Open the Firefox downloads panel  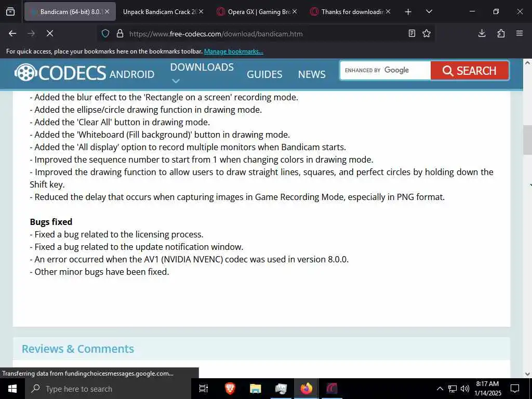482,33
